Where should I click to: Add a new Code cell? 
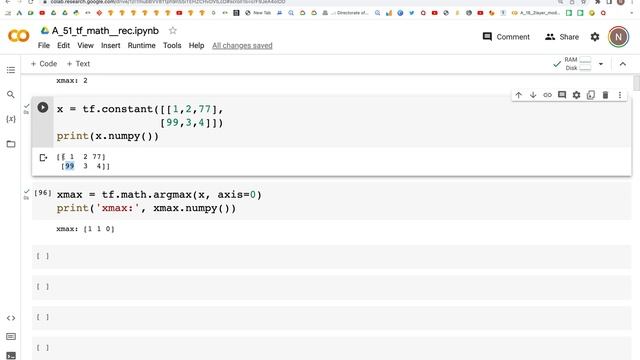coord(44,64)
